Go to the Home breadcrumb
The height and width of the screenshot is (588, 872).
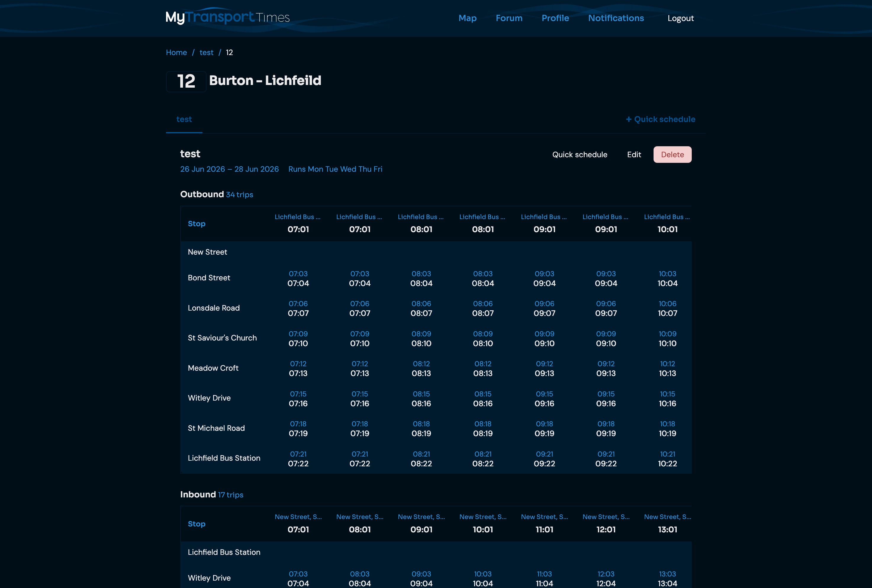(176, 52)
